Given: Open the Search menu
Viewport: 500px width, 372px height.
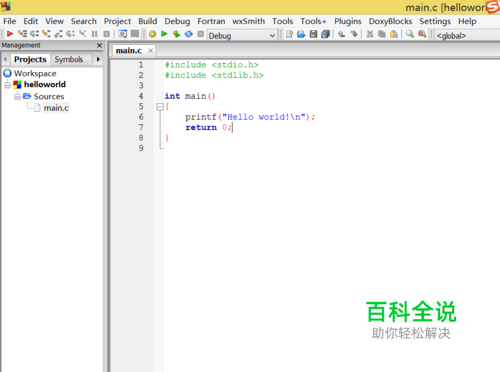Looking at the screenshot, I should (84, 21).
